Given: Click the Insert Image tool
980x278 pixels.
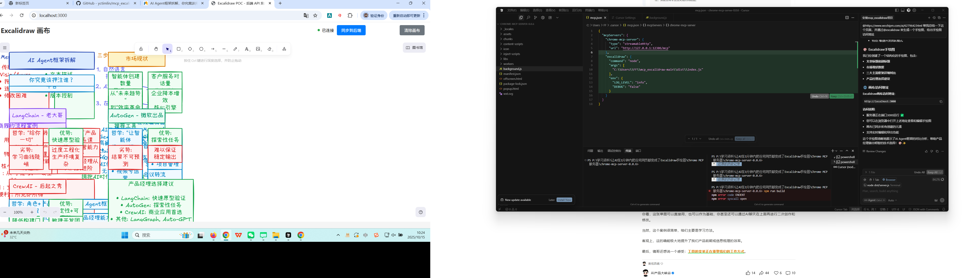Looking at the screenshot, I should 258,49.
